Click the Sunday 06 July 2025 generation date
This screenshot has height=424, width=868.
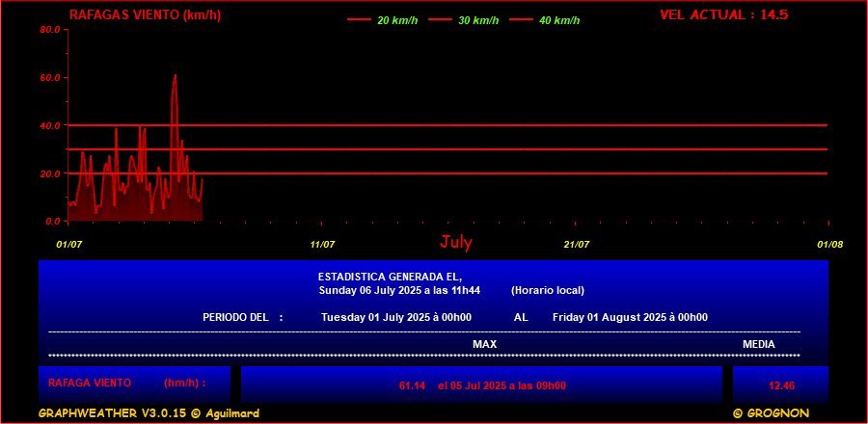(399, 290)
